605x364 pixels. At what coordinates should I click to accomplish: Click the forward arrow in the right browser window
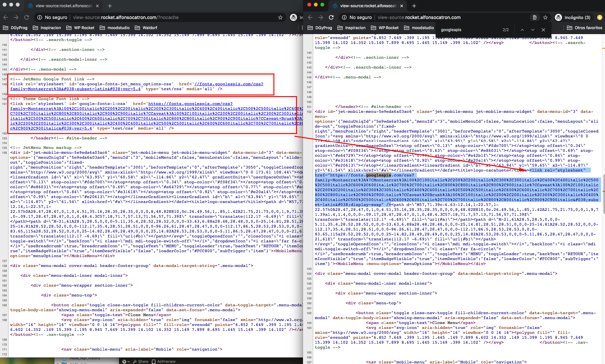(x=321, y=17)
